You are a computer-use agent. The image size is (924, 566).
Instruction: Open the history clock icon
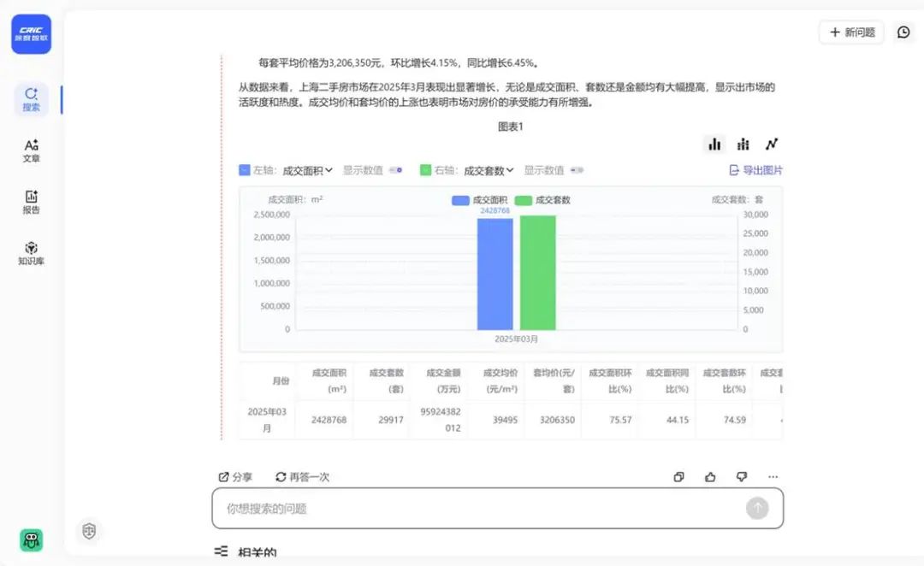(x=903, y=32)
